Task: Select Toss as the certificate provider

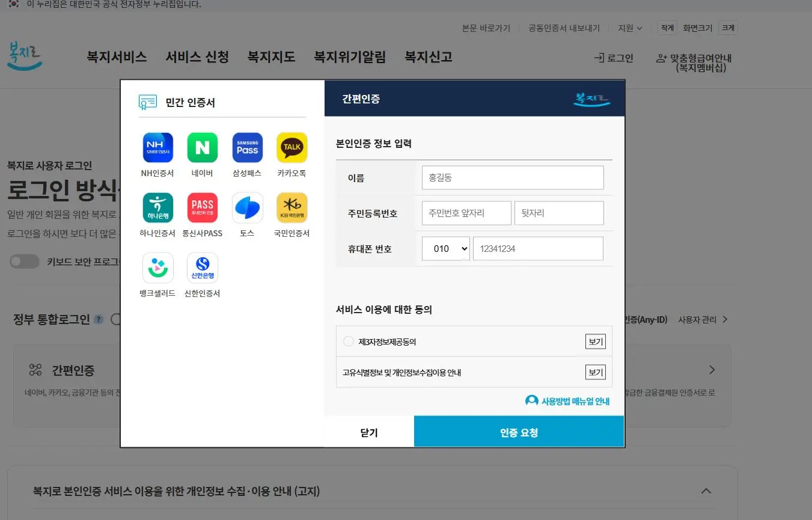Action: (x=247, y=207)
